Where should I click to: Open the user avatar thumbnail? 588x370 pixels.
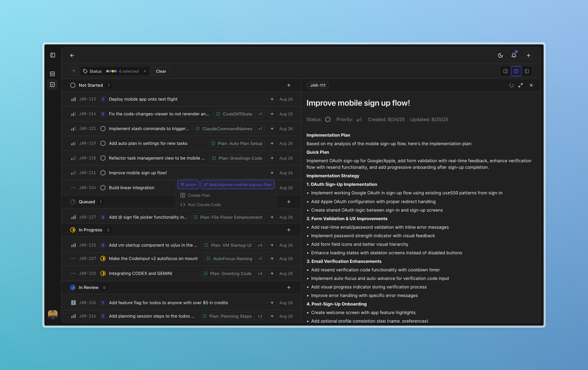(53, 314)
